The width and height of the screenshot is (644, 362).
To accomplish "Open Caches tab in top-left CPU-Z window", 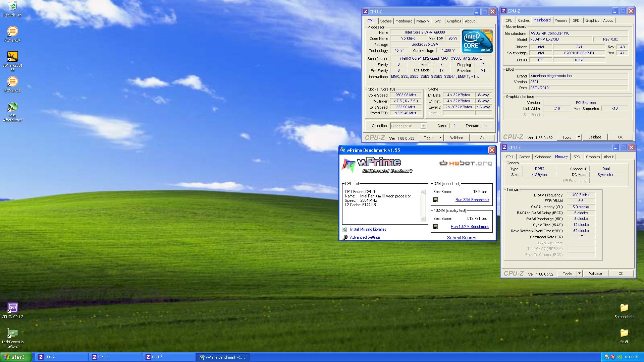I will point(385,21).
